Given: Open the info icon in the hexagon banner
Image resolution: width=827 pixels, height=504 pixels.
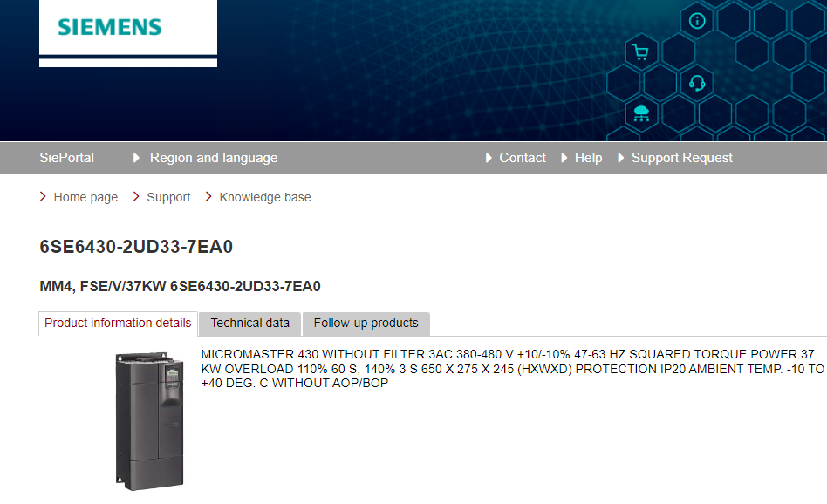Looking at the screenshot, I should 697,21.
